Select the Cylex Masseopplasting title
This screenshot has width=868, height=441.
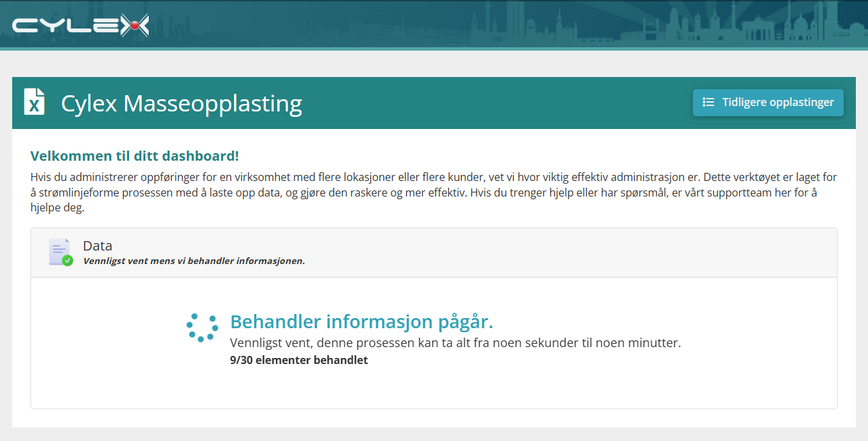point(181,103)
